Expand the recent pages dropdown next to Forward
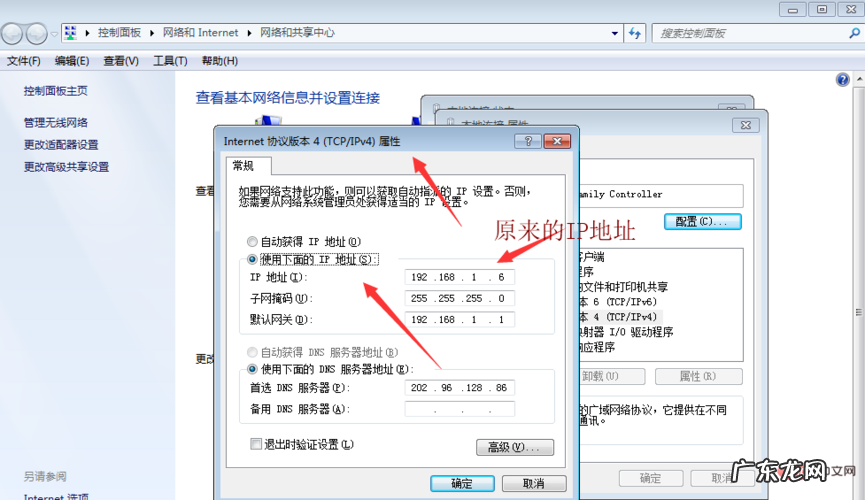This screenshot has height=500, width=865. tap(54, 34)
